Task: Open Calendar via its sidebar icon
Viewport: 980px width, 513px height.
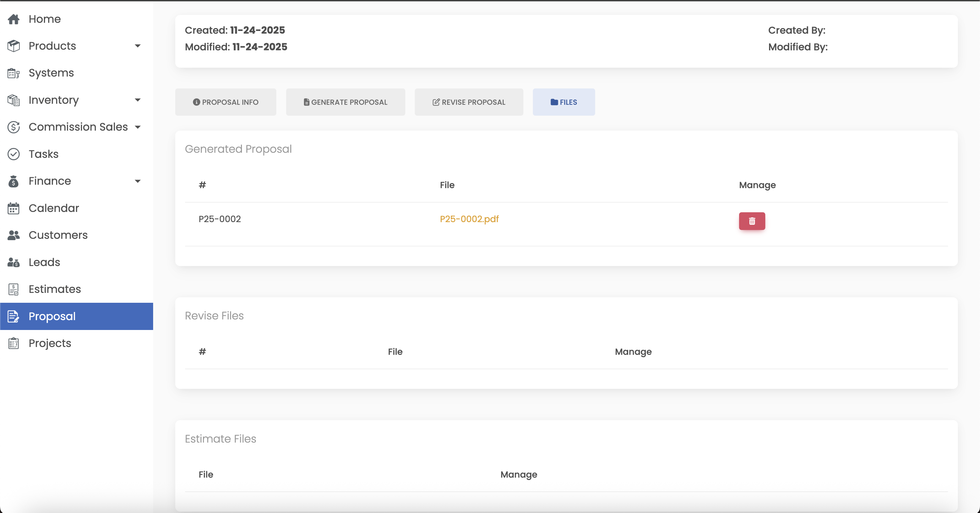Action: 14,208
